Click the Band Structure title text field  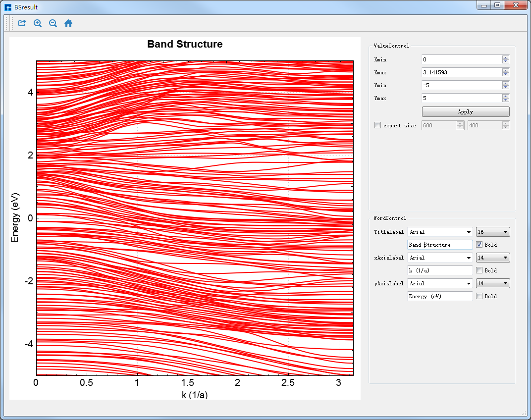pyautogui.click(x=439, y=245)
